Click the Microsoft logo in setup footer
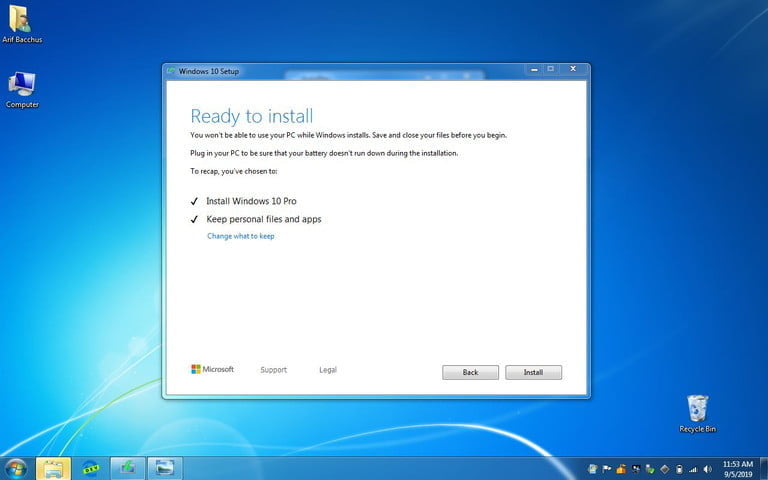Image resolution: width=768 pixels, height=480 pixels. [212, 369]
